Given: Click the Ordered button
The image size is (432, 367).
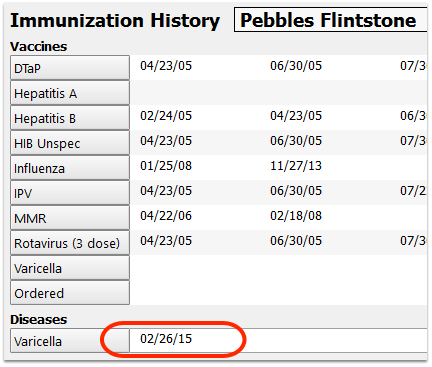Looking at the screenshot, I should pos(70,293).
